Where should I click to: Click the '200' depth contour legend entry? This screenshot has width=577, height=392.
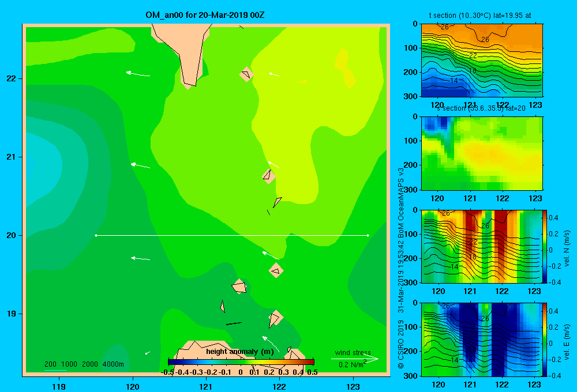[50, 364]
